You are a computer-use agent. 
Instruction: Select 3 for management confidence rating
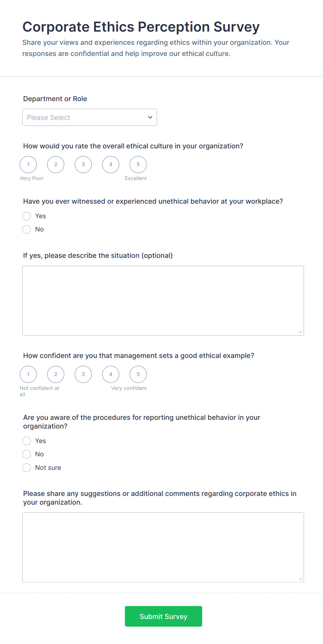pyautogui.click(x=83, y=374)
